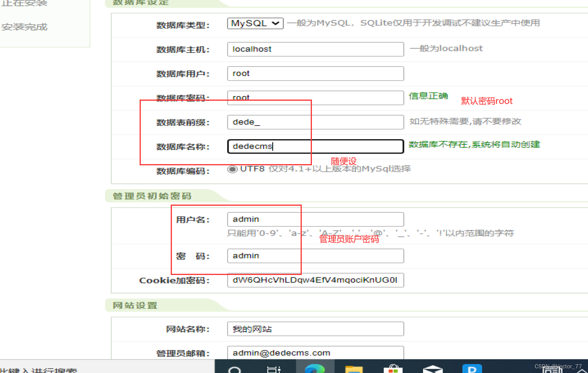The image size is (588, 373).
Task: Open the blue P app on taskbar
Action: tap(472, 368)
